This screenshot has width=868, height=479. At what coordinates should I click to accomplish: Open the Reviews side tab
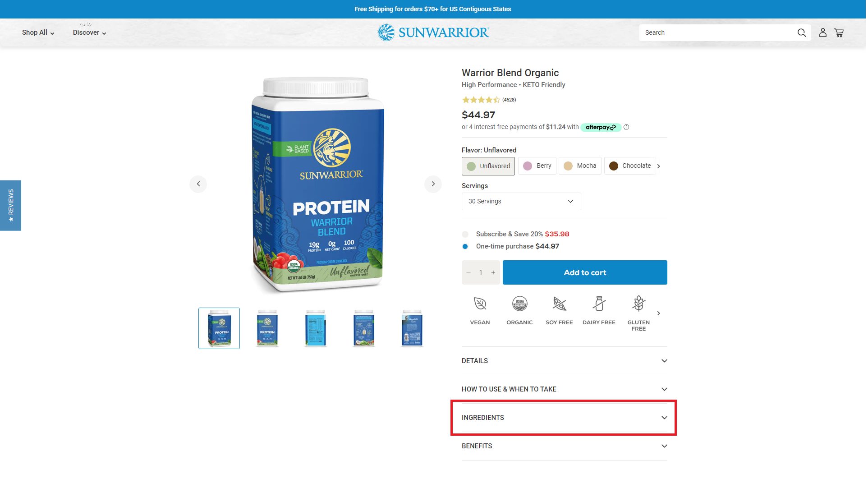tap(11, 206)
